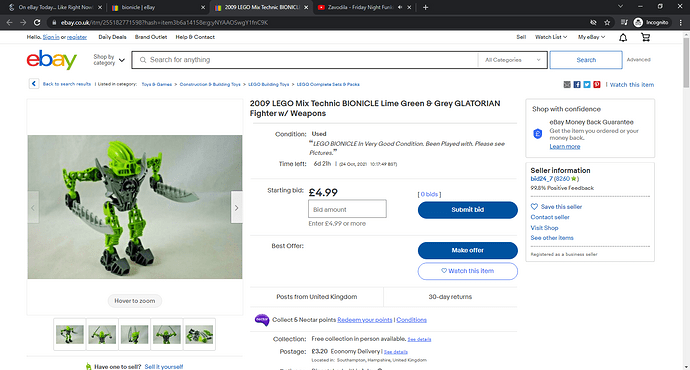690x370 pixels.
Task: Open All Categories dropdown
Action: point(512,60)
